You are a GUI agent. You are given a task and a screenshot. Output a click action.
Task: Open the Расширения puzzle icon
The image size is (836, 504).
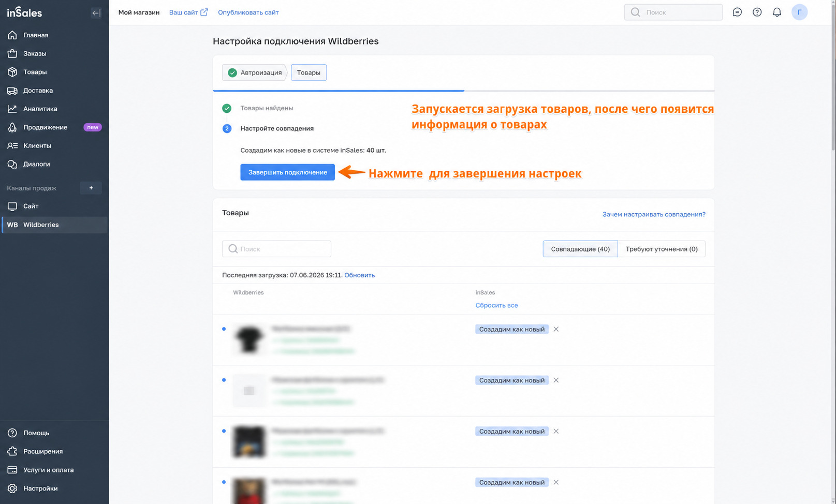[12, 451]
